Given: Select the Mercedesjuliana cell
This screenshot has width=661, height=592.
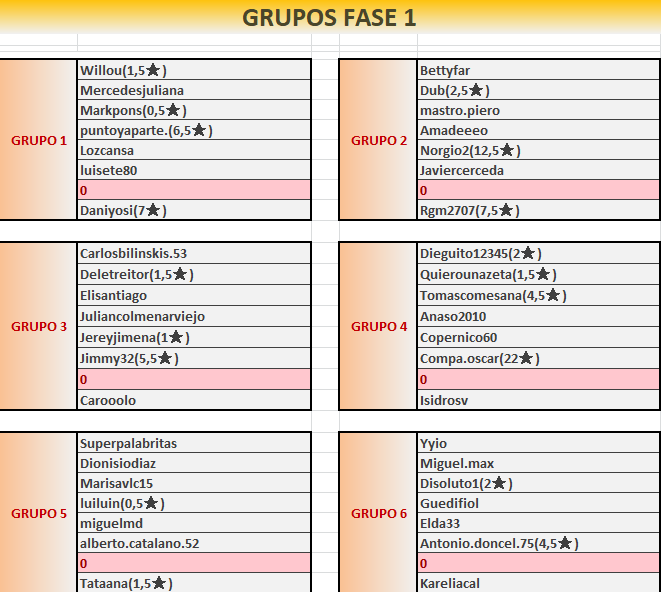Looking at the screenshot, I should pyautogui.click(x=194, y=90).
